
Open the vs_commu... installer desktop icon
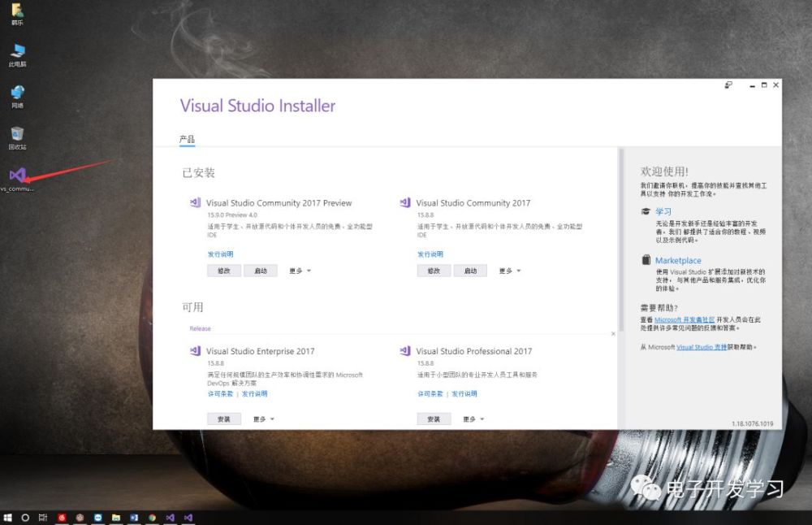point(17,180)
